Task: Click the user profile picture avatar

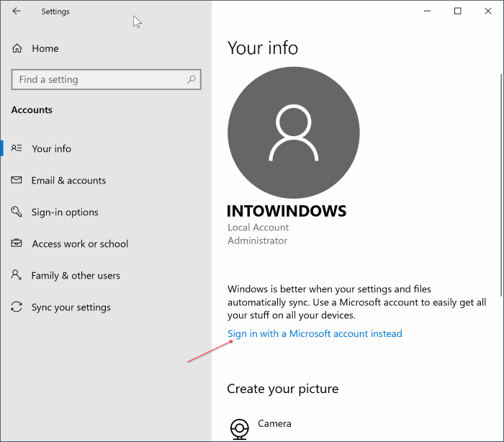Action: [x=294, y=132]
